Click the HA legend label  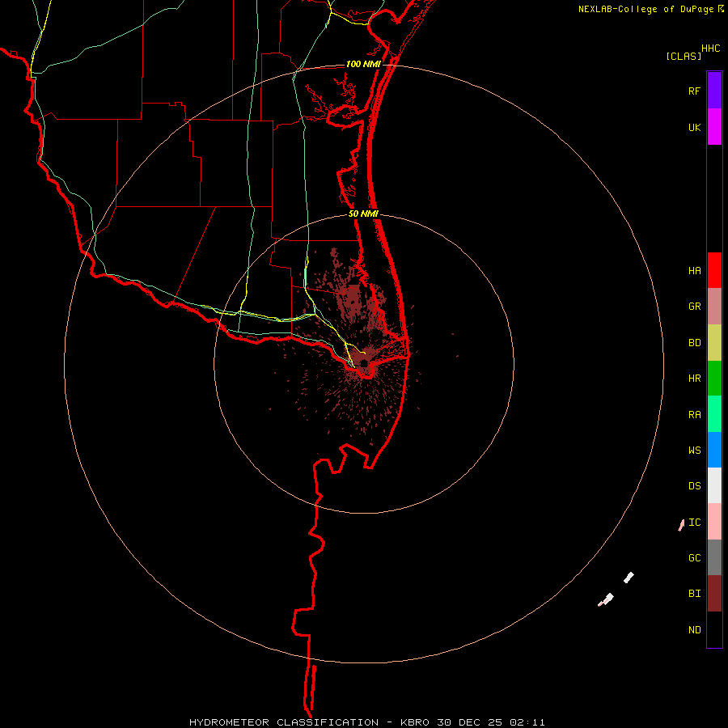(694, 271)
